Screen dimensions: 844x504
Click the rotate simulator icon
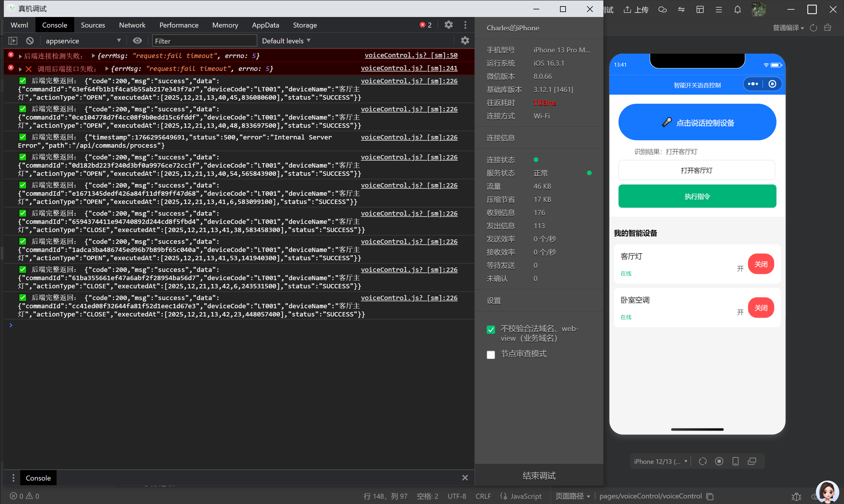click(702, 461)
